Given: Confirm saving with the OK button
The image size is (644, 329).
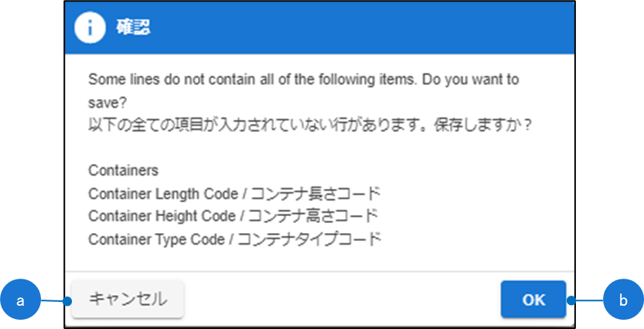Looking at the screenshot, I should click(533, 300).
